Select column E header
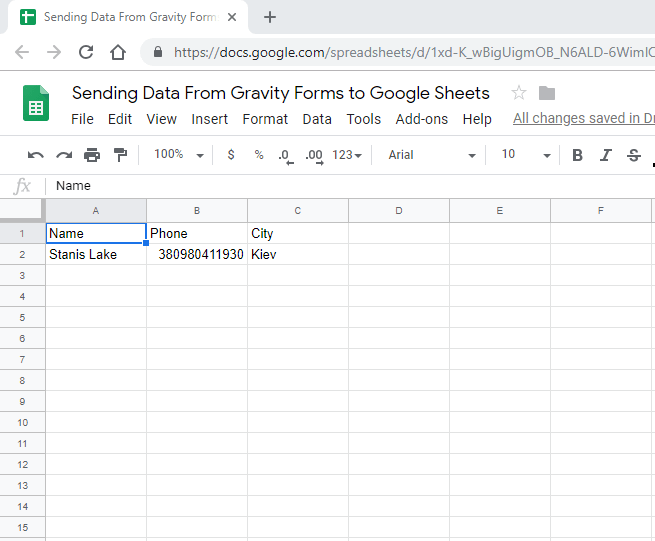 tap(500, 211)
